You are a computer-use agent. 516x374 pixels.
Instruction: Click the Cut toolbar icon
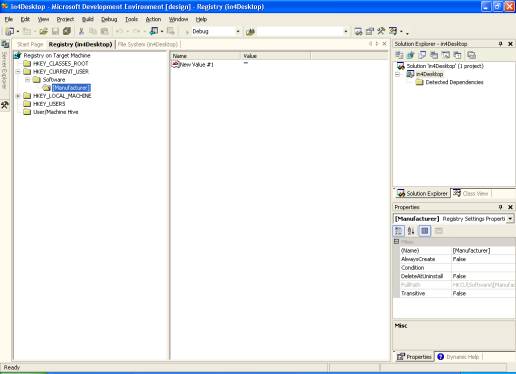point(81,31)
